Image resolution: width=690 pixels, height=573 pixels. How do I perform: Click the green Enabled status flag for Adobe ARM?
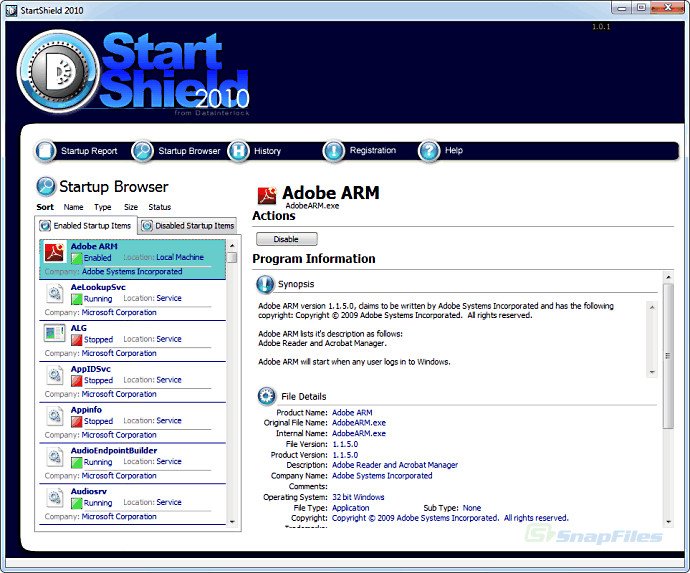(x=77, y=258)
